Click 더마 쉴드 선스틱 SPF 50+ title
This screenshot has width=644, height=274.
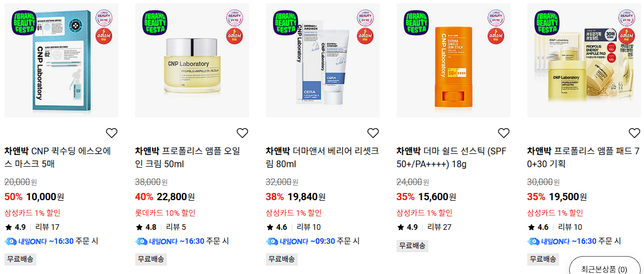(x=451, y=157)
